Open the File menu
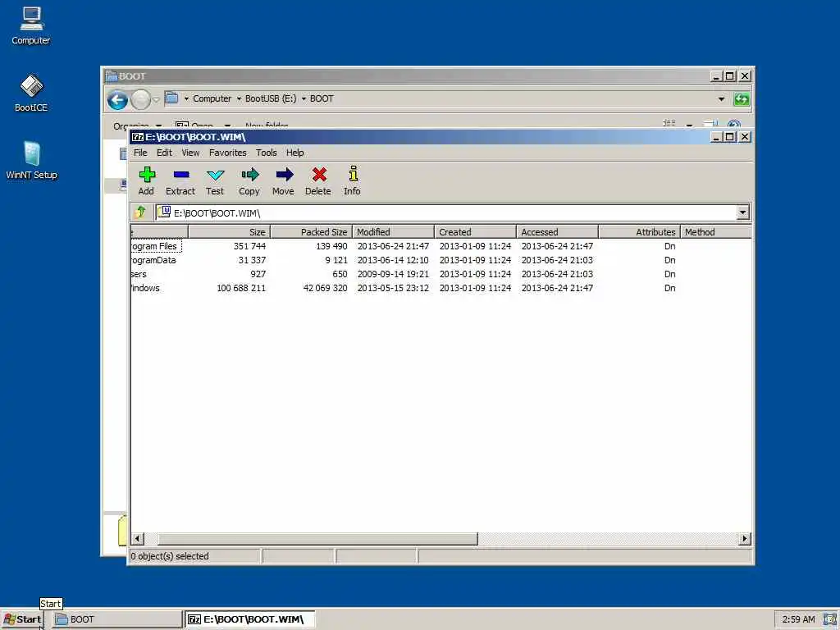The height and width of the screenshot is (630, 840). [x=140, y=153]
